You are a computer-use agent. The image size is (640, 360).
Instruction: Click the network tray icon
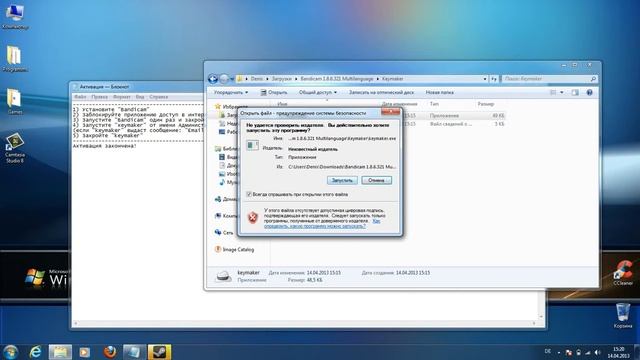(x=588, y=352)
